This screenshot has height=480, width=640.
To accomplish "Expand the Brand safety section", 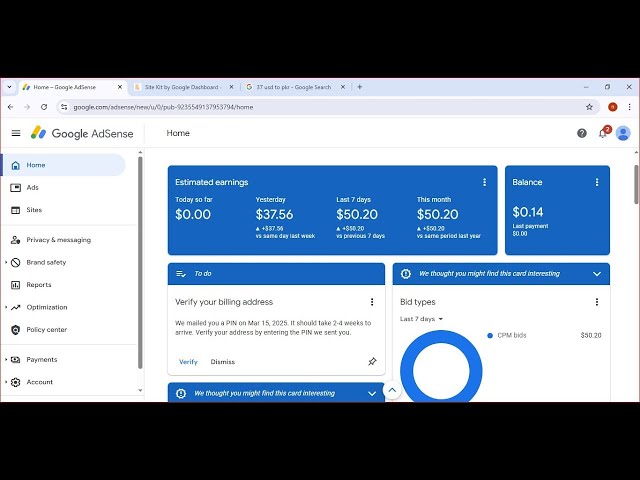I will point(6,262).
